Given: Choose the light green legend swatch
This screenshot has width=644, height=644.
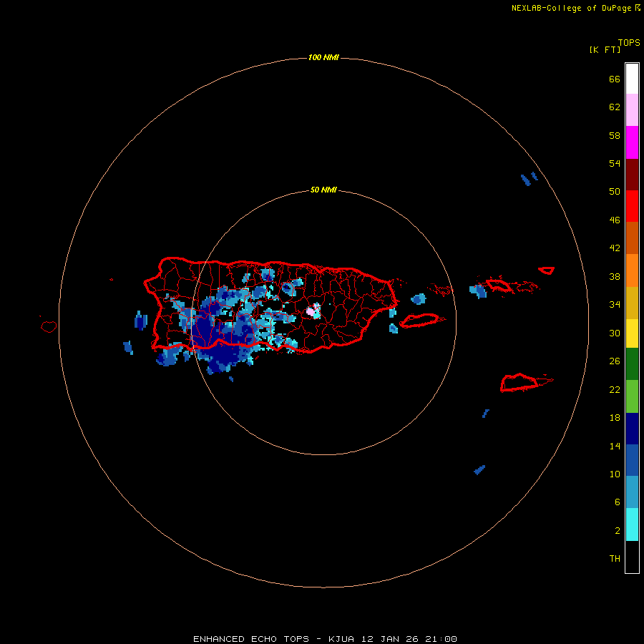Looking at the screenshot, I should pyautogui.click(x=632, y=396).
